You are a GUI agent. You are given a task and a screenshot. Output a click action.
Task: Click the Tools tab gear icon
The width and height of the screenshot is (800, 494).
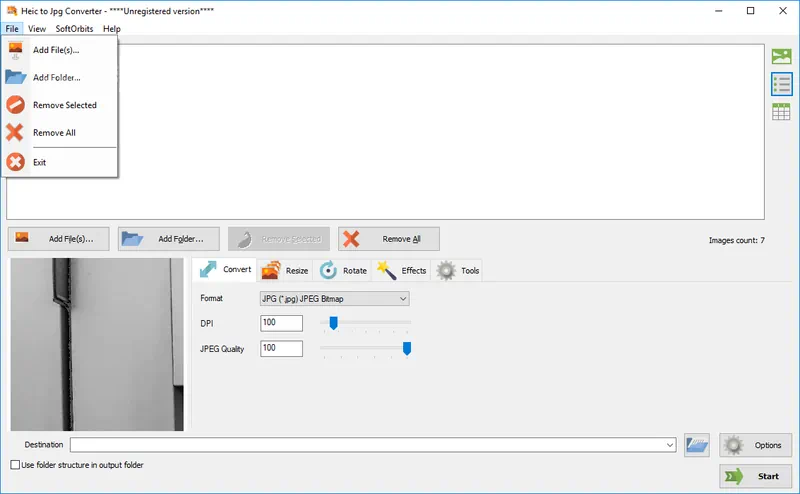click(x=446, y=270)
